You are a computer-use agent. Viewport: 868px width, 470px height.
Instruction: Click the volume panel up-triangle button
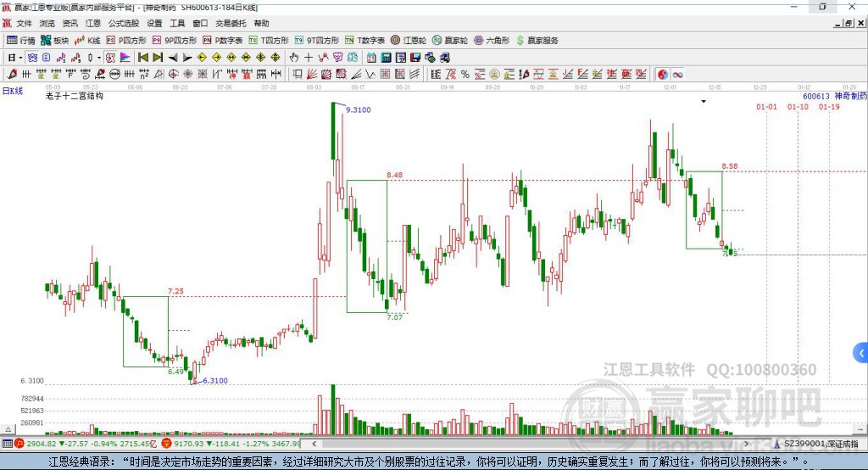8,429
